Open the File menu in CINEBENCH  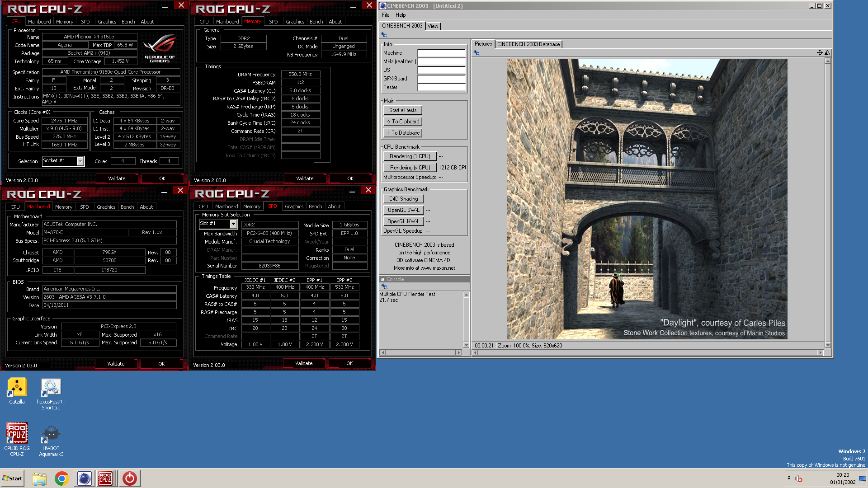tap(386, 15)
